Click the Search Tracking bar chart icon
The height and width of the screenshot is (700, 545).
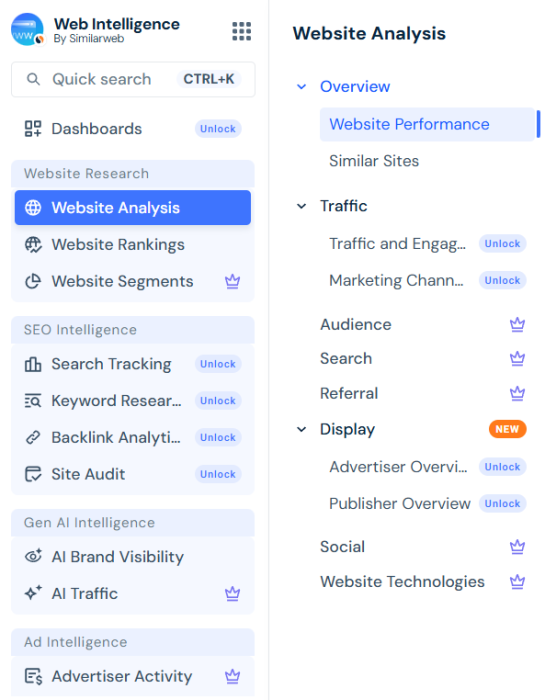tap(33, 364)
